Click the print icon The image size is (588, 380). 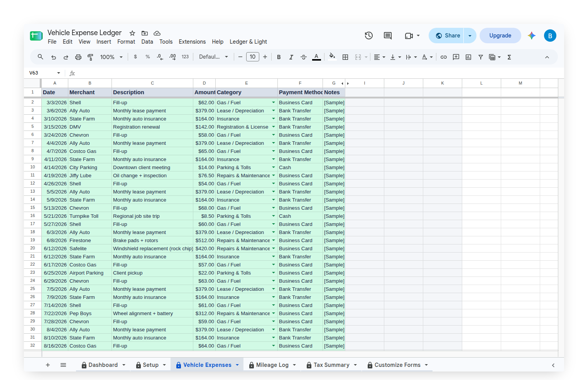point(78,57)
